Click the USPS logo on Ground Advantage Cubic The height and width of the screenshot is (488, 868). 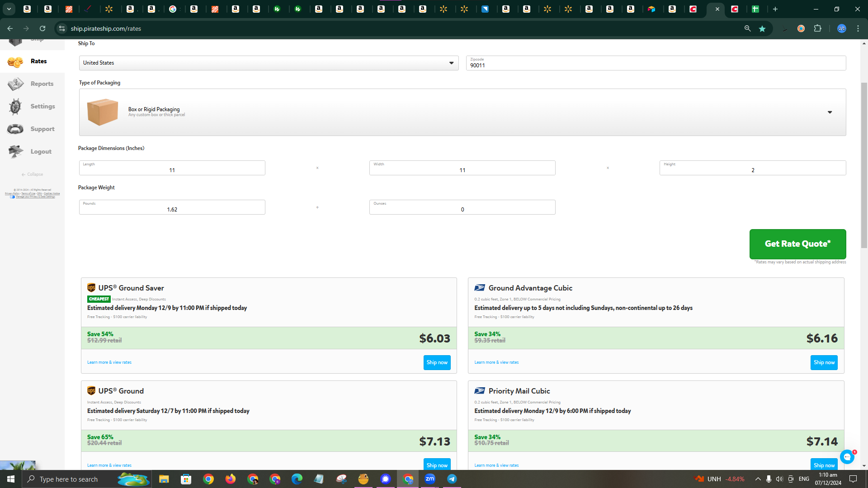pos(480,288)
